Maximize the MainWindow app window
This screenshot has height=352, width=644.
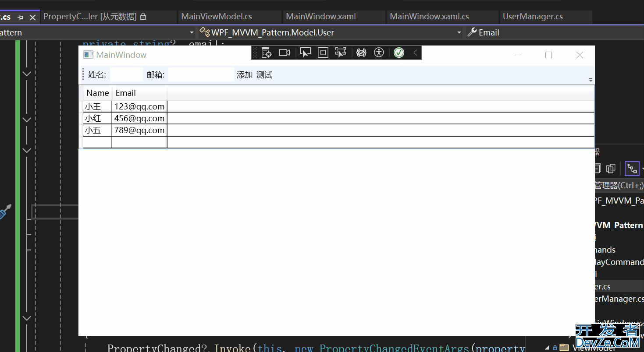(548, 55)
